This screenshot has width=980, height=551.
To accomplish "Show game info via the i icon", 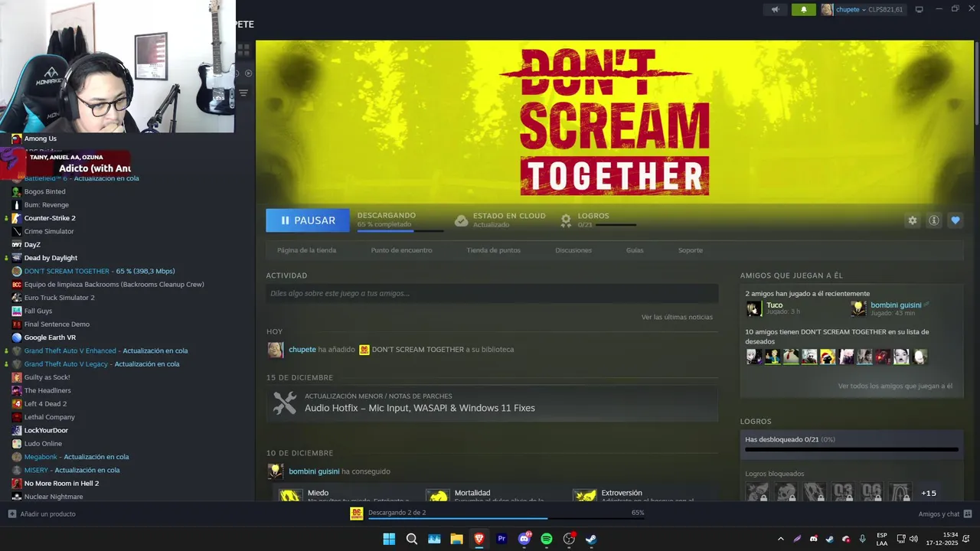I will (x=934, y=220).
